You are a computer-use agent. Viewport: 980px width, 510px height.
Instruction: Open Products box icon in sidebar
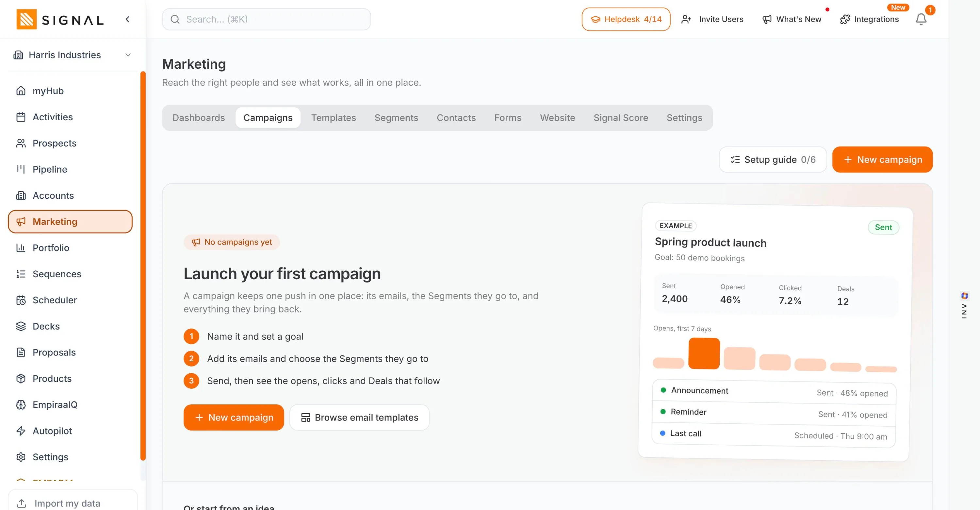pos(21,379)
